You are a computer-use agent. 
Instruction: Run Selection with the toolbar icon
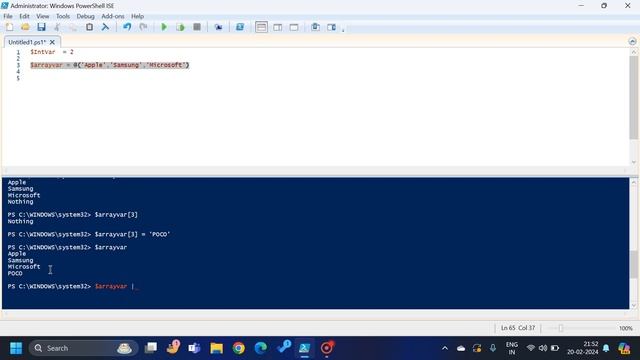point(180,27)
